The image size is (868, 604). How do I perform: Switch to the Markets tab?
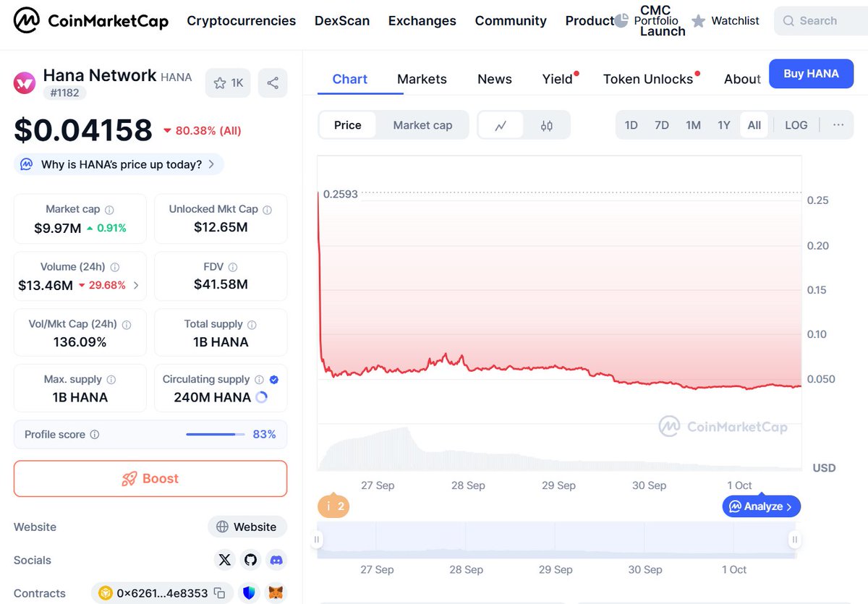[422, 79]
